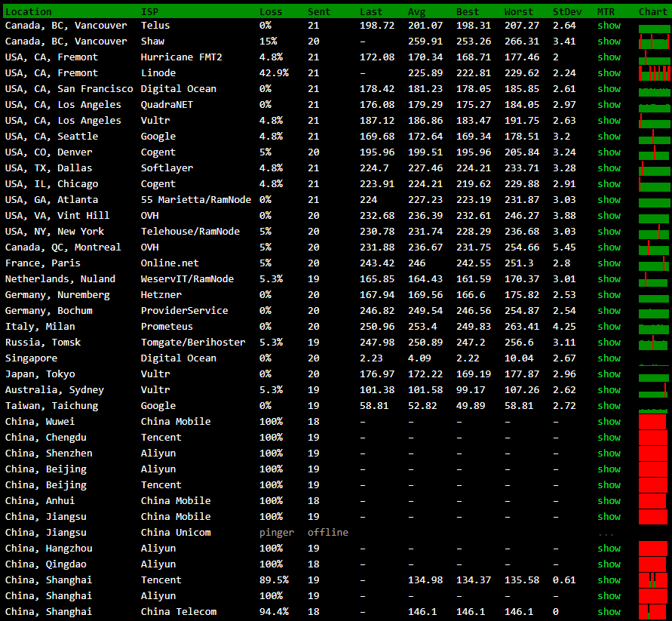
Task: Click the Telus Vancouver latency chart
Action: click(x=654, y=29)
